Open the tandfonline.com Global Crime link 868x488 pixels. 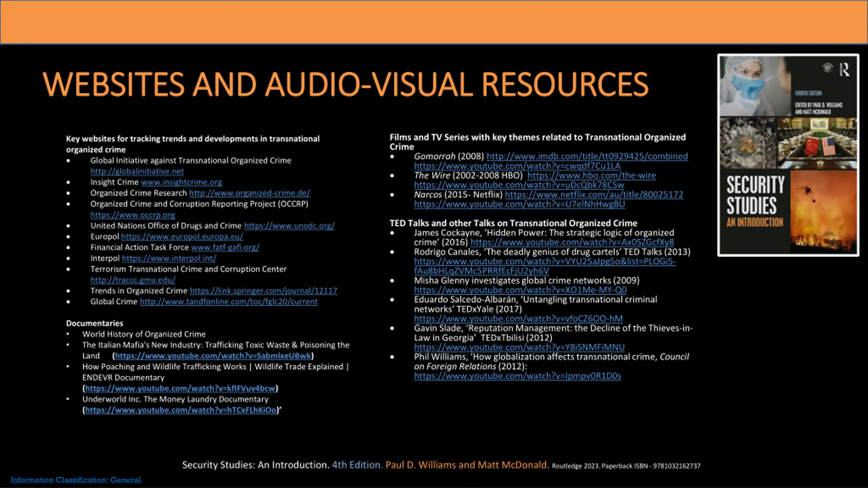coord(229,302)
